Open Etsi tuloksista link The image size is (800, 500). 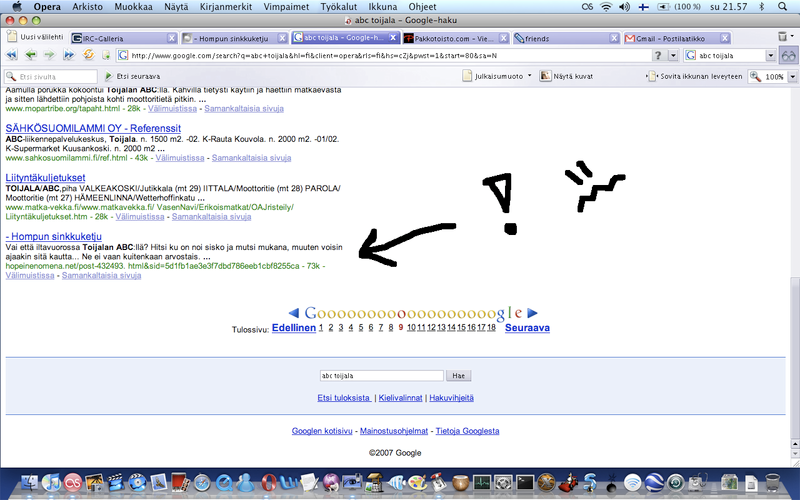pyautogui.click(x=344, y=397)
